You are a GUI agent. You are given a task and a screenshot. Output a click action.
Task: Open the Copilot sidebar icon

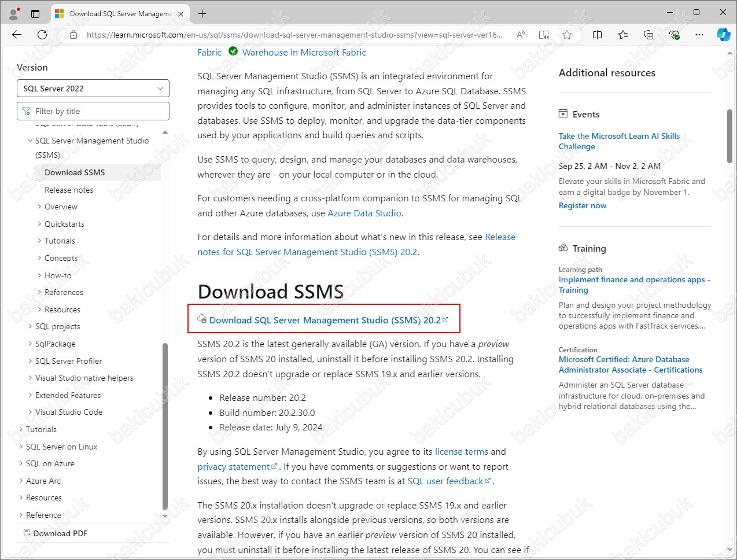click(723, 35)
